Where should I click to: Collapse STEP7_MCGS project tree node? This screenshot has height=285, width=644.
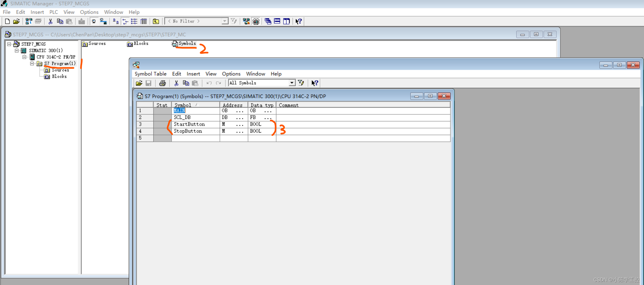(9, 44)
